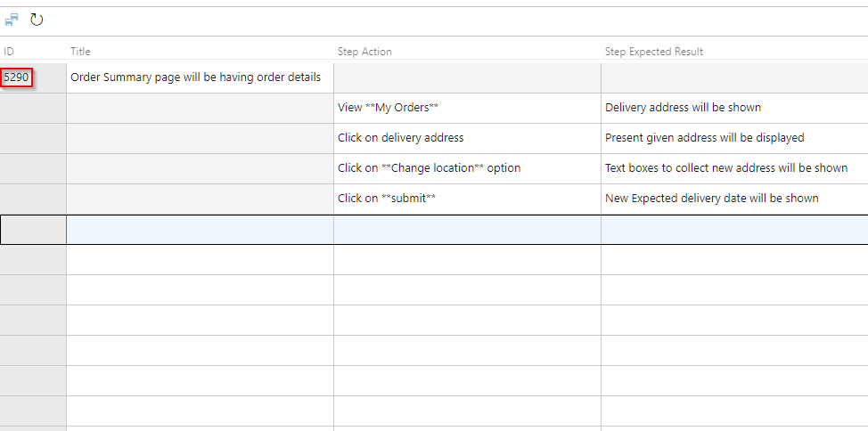Open the Order Summary page title cell
The width and height of the screenshot is (868, 431).
200,77
